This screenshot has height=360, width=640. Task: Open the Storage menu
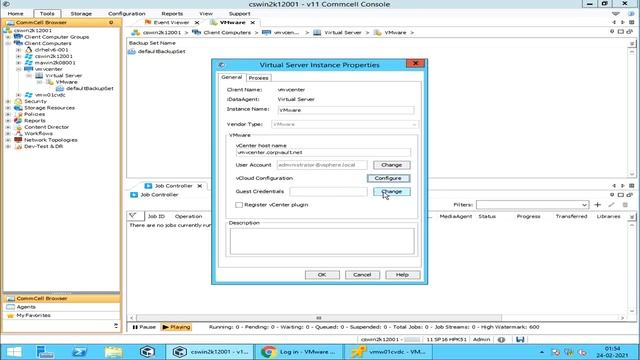[x=81, y=13]
